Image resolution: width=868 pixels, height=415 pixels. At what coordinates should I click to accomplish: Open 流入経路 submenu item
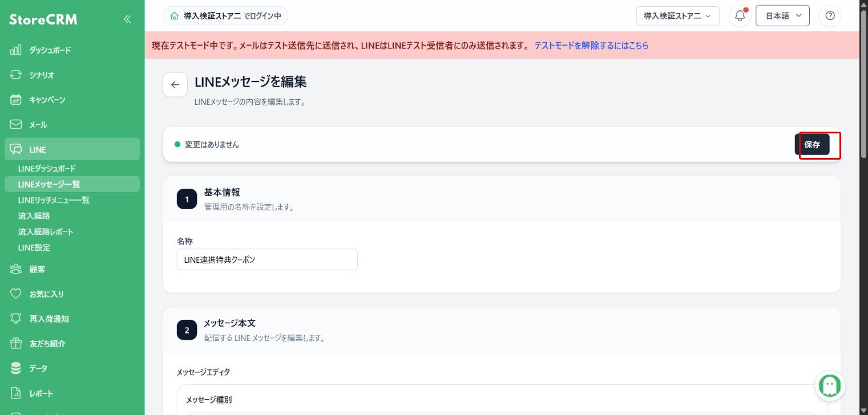[34, 216]
